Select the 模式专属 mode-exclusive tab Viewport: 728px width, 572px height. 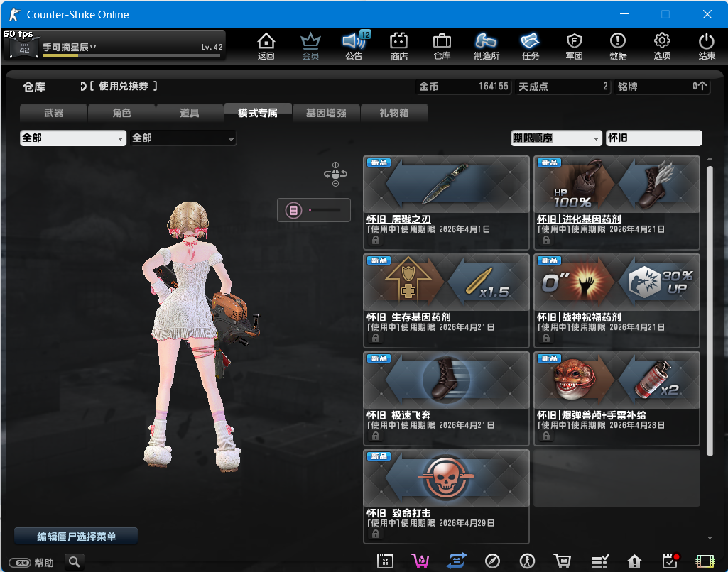258,112
